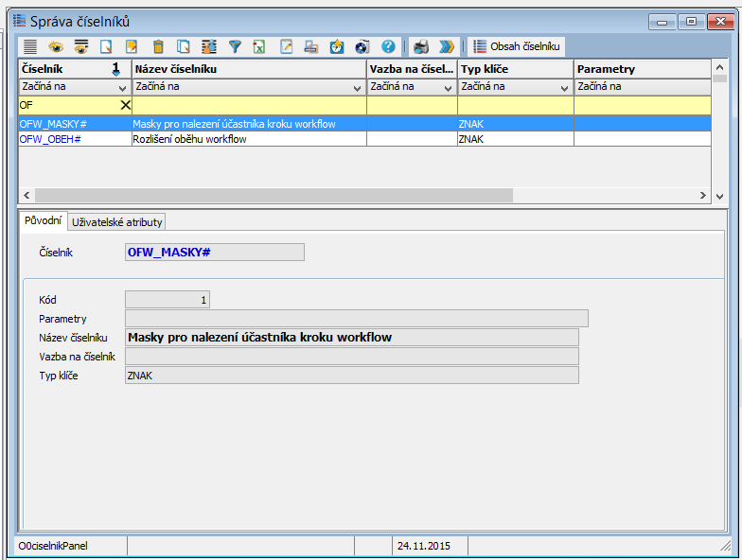Click the Obsah číselníku button

517,46
